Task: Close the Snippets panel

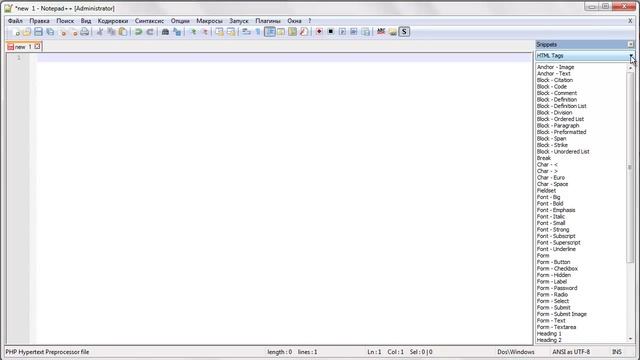Action: pos(631,44)
